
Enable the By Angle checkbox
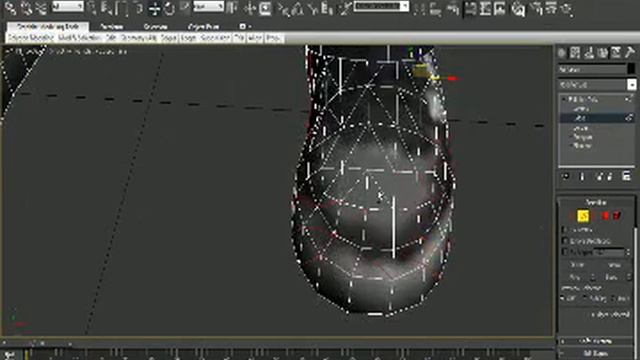(565, 252)
